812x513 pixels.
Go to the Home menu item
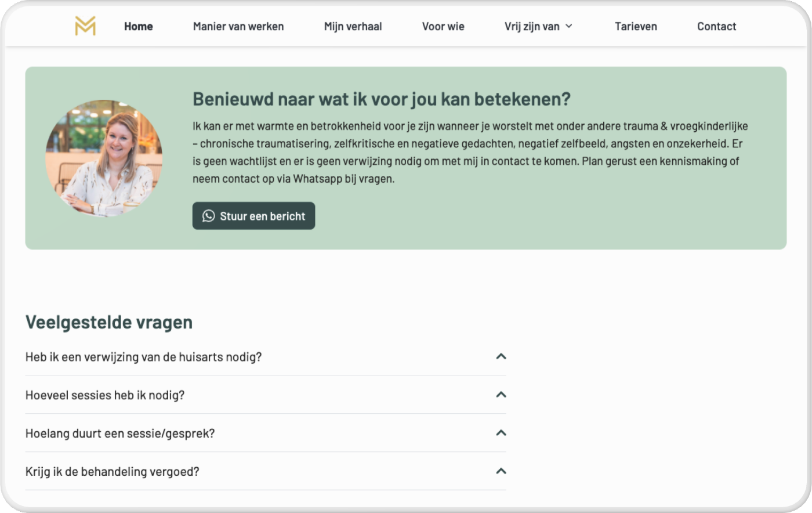139,26
